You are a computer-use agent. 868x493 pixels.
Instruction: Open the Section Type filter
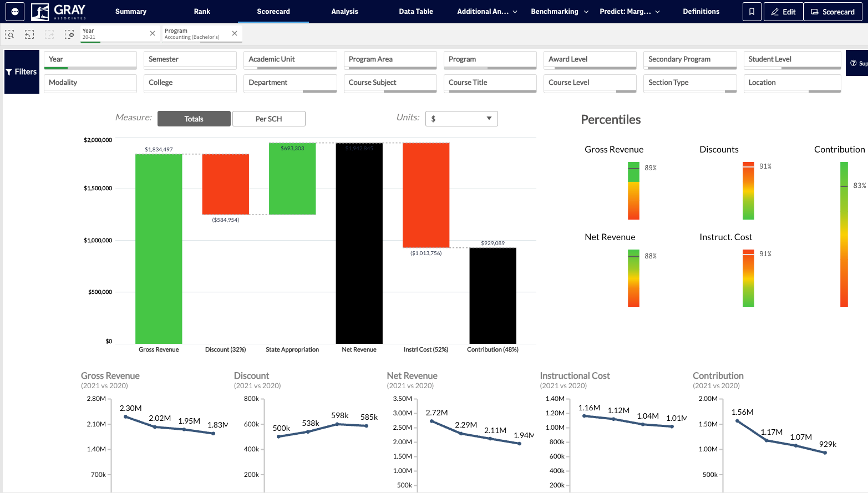click(x=690, y=83)
